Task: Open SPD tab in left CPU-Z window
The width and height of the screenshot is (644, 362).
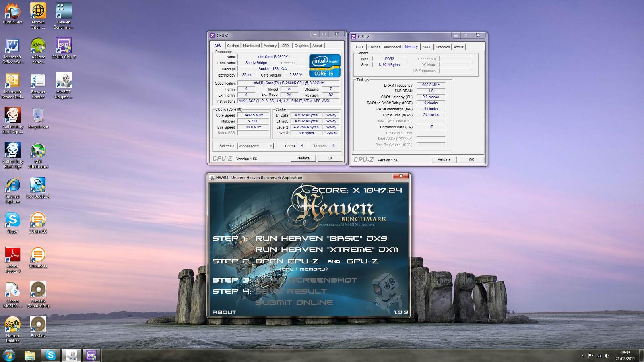Action: [285, 46]
